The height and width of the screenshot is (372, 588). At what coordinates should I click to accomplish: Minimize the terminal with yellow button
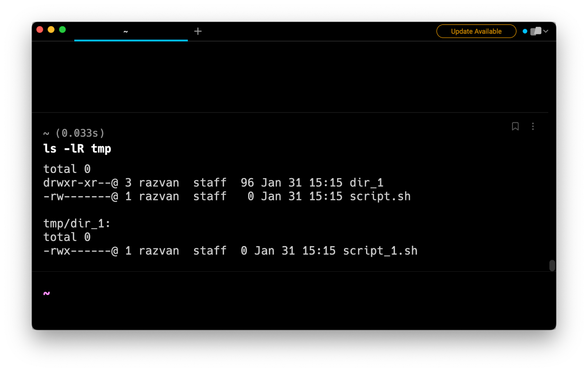point(51,29)
